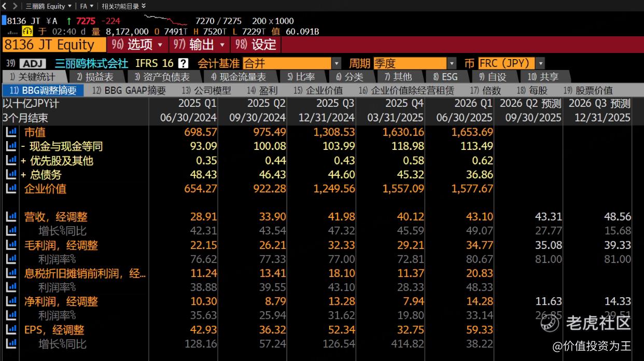Click chart icon beside 毛利润, 经调整
Image resolution: width=644 pixels, height=361 pixels.
11,245
